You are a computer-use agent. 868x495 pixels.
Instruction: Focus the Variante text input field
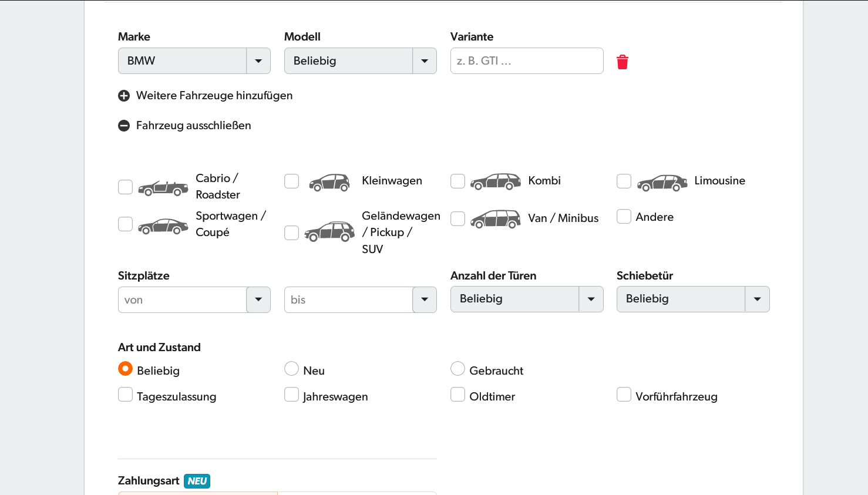[x=526, y=61]
